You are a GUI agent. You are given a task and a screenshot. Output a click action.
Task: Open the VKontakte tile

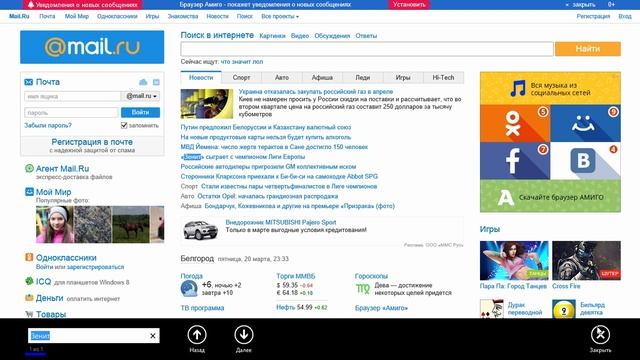585,161
